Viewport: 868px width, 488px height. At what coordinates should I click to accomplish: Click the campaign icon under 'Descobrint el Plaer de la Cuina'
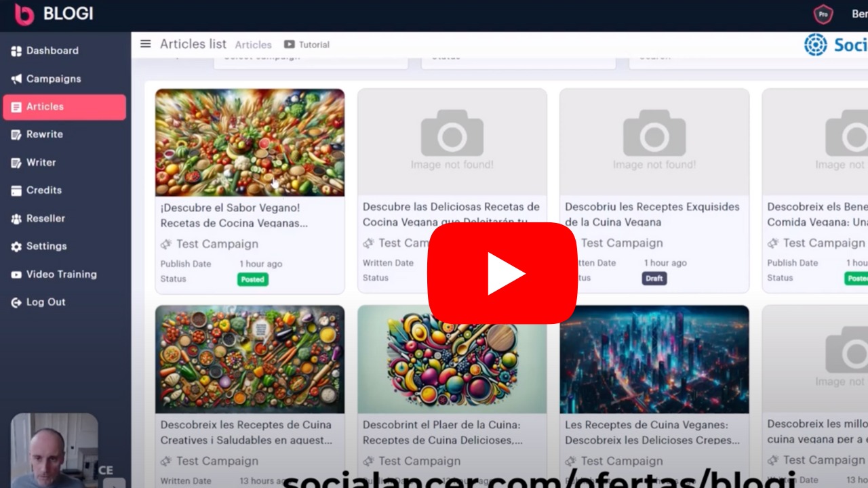(368, 461)
